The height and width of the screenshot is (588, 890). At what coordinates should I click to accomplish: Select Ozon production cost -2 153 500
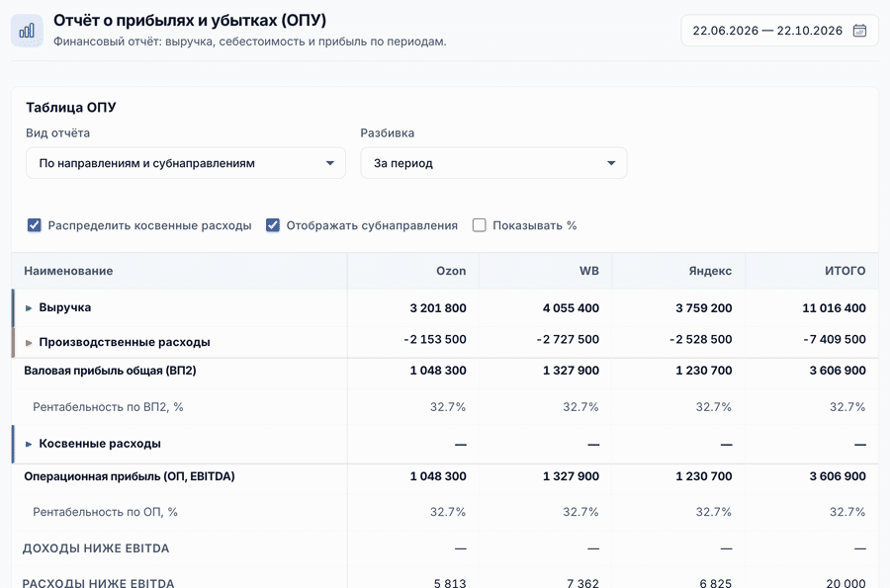435,339
